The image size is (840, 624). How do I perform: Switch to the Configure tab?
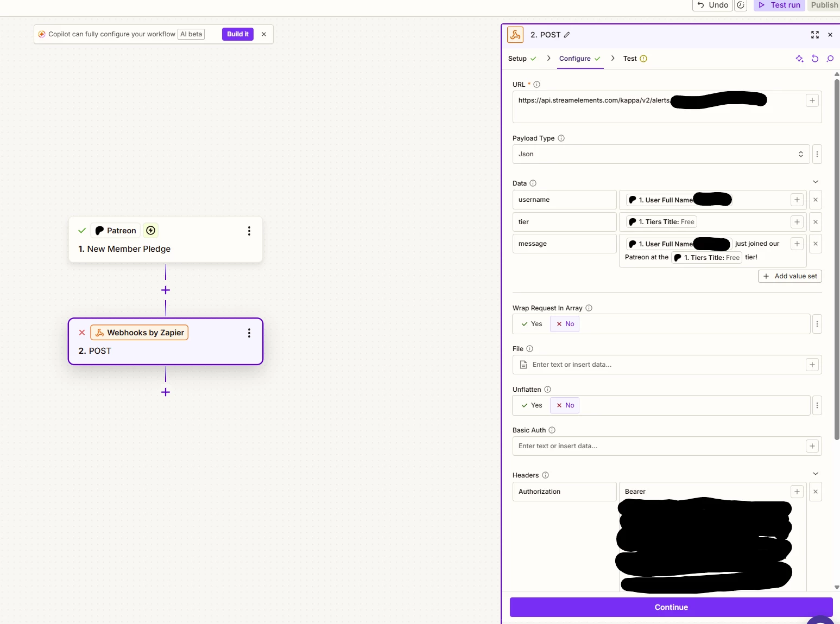point(580,59)
